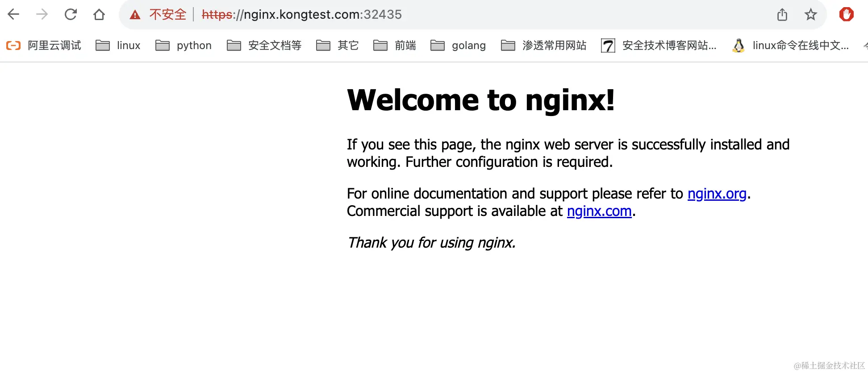This screenshot has height=373, width=868.
Task: Bookmark this page with the star
Action: [x=811, y=15]
